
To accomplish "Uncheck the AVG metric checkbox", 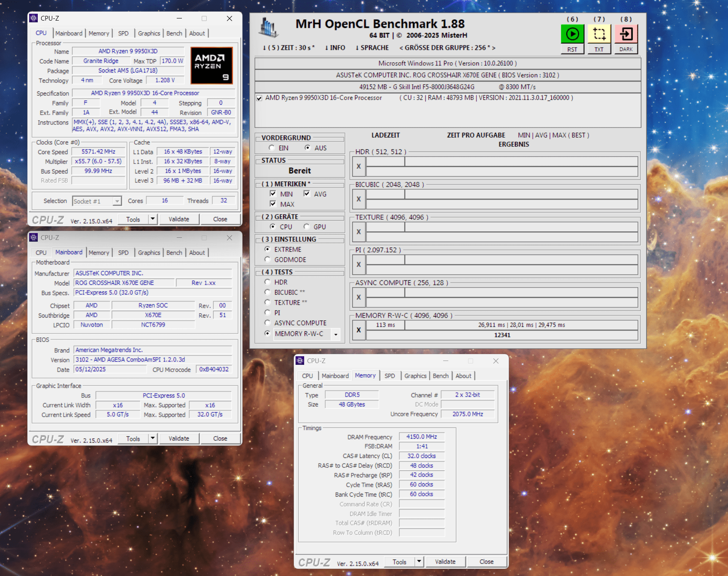I will [307, 194].
